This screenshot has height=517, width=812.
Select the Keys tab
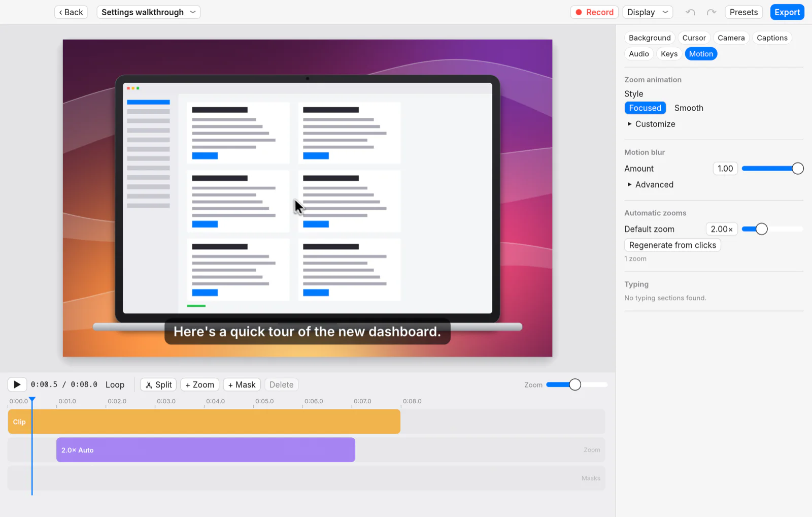coord(669,54)
